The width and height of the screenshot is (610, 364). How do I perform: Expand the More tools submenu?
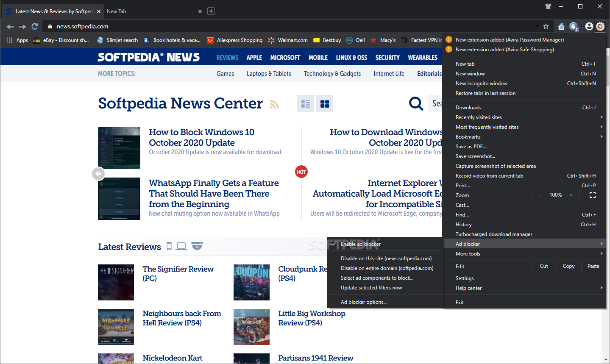point(524,254)
